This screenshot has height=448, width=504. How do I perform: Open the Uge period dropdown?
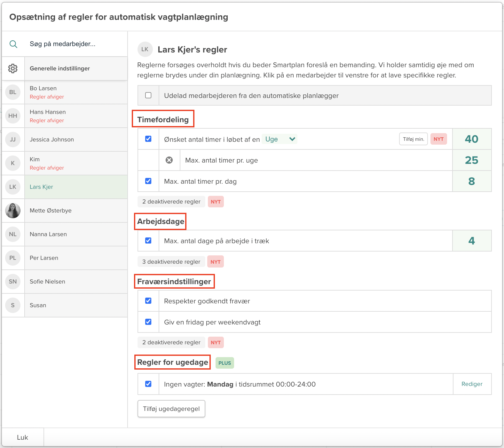tap(280, 139)
